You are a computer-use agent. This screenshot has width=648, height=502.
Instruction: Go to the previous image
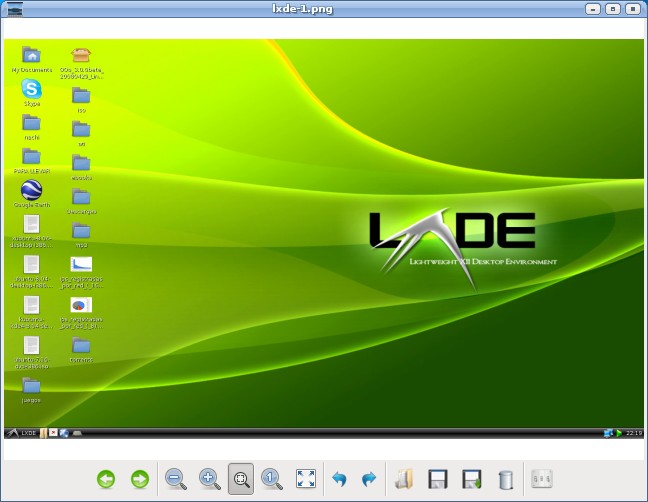pos(106,479)
